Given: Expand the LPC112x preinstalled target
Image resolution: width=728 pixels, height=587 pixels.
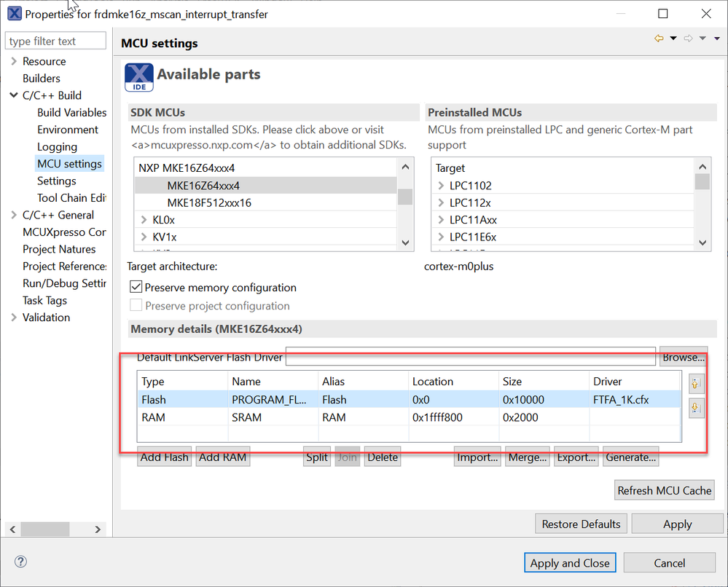Looking at the screenshot, I should (x=441, y=202).
